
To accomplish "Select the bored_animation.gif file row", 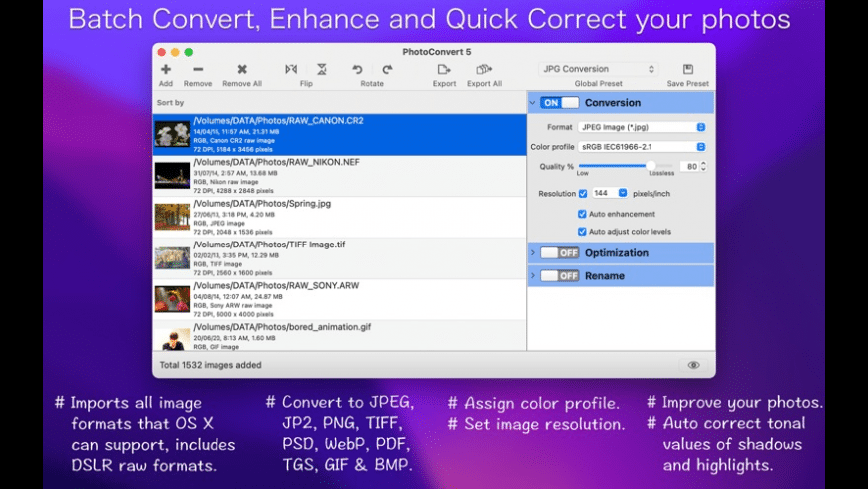I will [339, 336].
